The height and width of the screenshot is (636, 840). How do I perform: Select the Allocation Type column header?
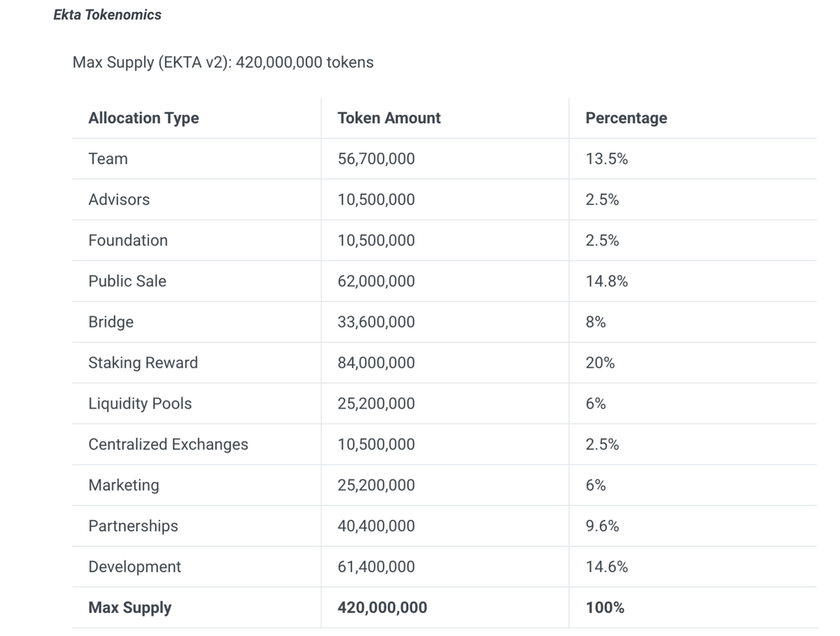143,118
